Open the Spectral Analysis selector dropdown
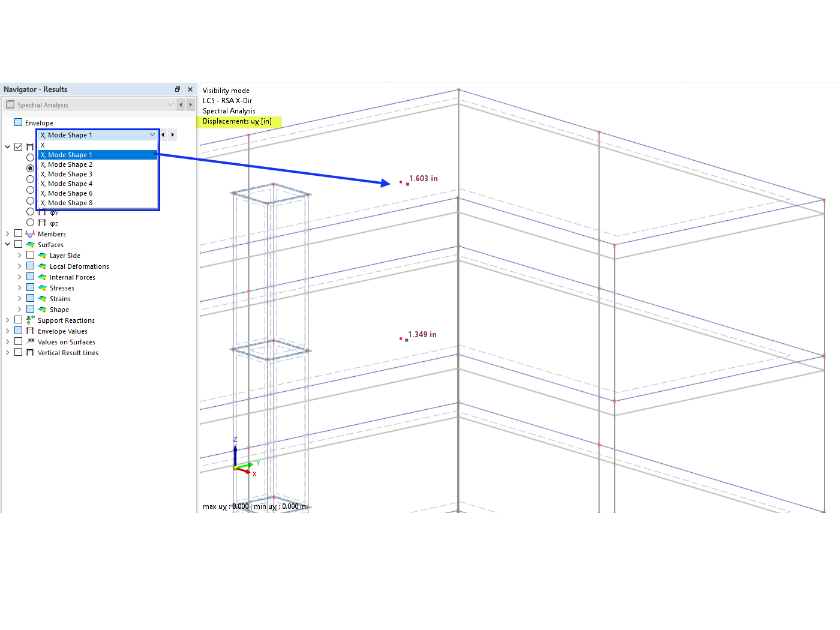 pos(170,104)
